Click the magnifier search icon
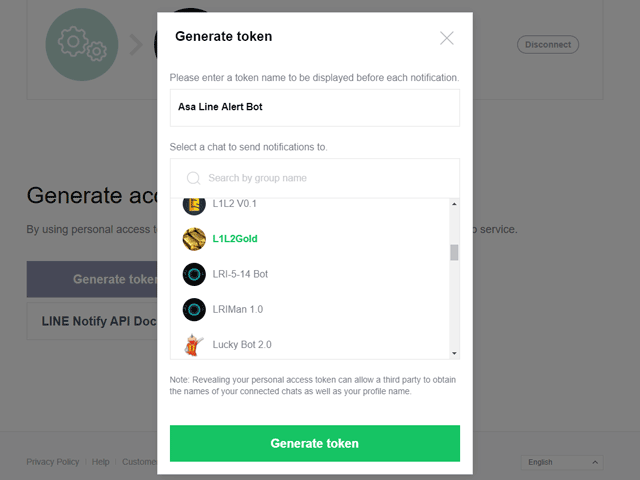 pos(193,178)
